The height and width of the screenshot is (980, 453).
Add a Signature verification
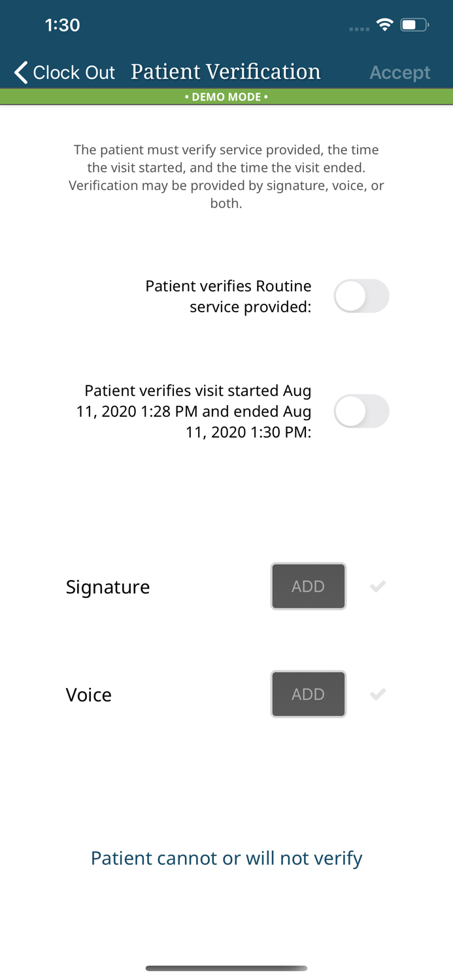308,586
